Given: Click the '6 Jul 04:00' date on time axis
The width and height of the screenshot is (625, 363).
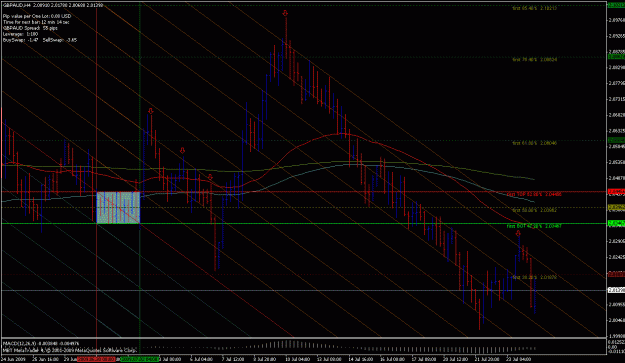Looking at the screenshot, I should [x=201, y=359].
